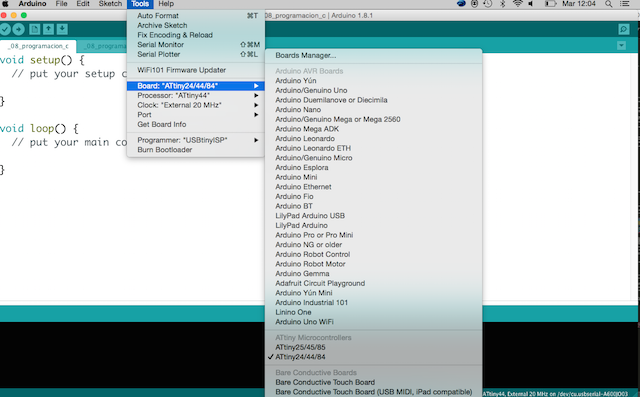This screenshot has width=640, height=397.
Task: Choose Auto Format from Tools menu
Action: pyautogui.click(x=196, y=16)
